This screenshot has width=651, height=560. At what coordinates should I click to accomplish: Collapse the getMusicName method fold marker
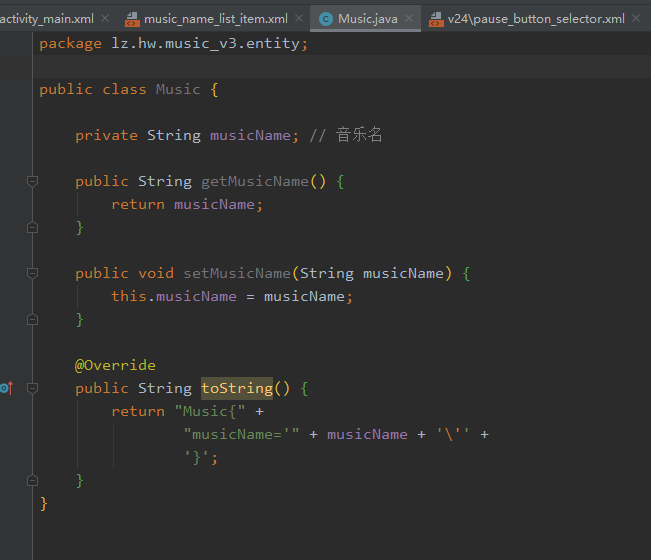click(32, 181)
